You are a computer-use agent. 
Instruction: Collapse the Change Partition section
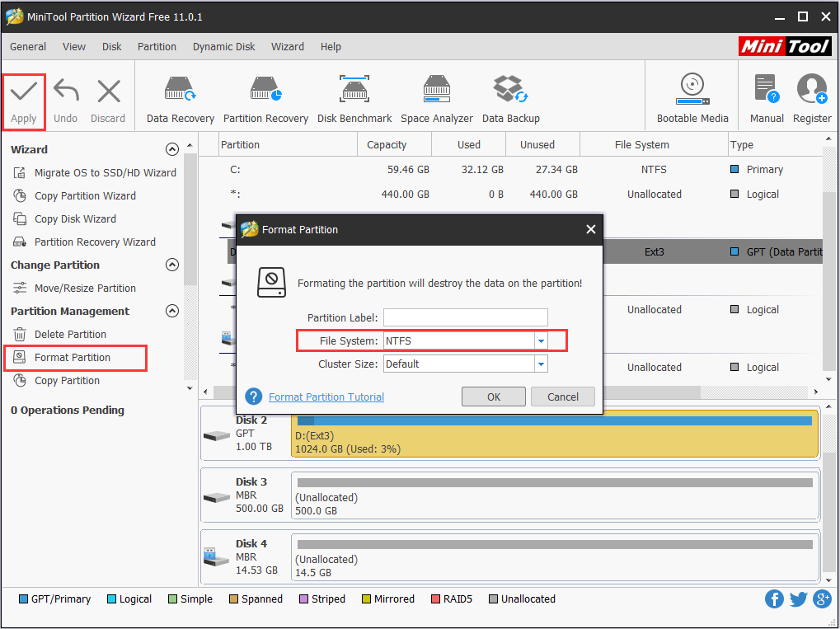(172, 265)
